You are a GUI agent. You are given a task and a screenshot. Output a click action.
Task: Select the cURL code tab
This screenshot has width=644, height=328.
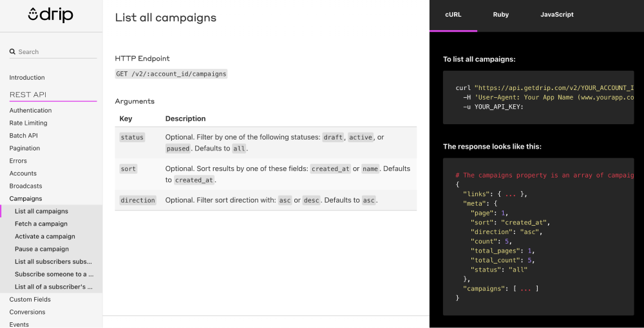click(453, 15)
